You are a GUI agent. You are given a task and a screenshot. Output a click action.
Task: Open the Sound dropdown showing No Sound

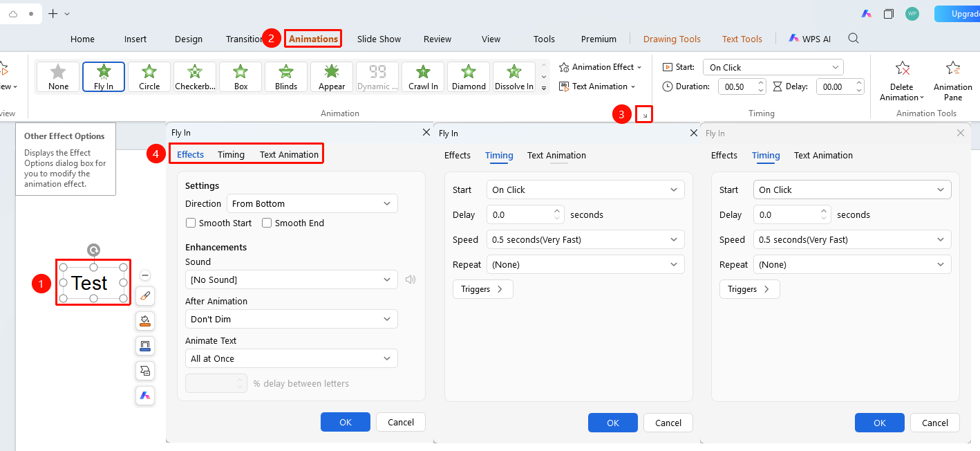(292, 279)
